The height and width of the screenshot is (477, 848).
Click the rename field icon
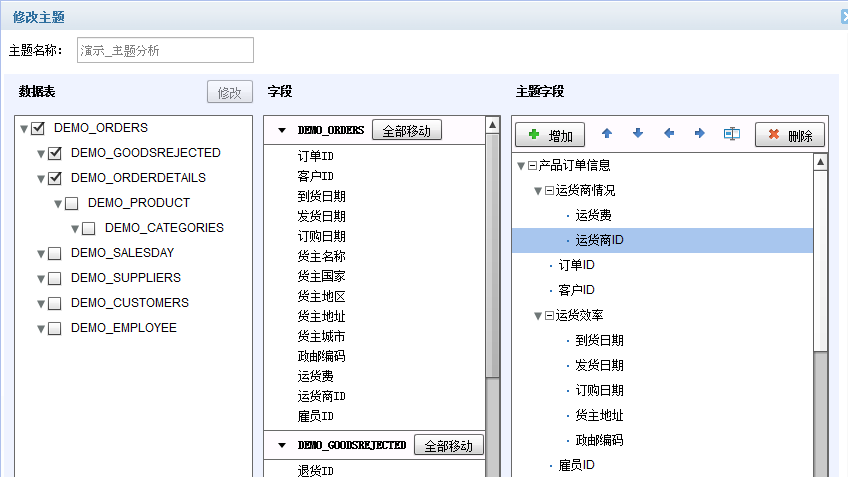point(732,134)
